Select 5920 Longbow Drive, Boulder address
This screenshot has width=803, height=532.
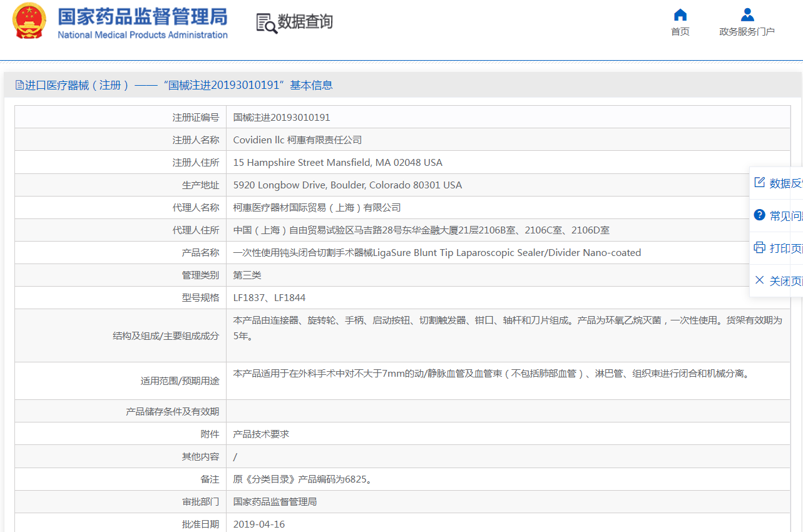[x=347, y=185]
